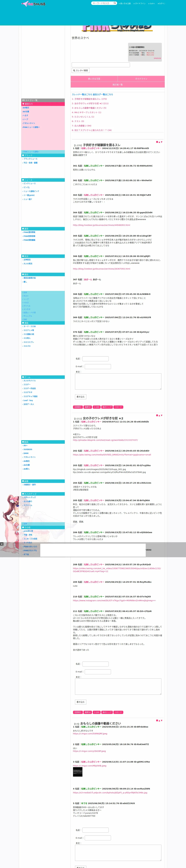Click the square icon on thread [3:5]

[x=157, y=720]
